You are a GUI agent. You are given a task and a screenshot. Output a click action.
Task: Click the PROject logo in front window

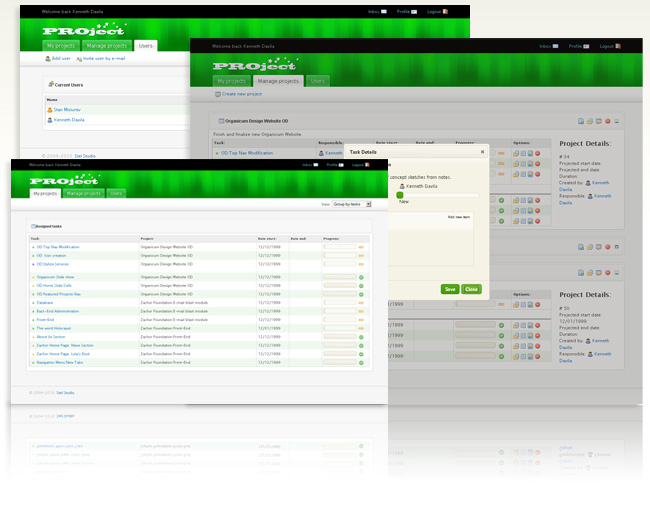67,180
